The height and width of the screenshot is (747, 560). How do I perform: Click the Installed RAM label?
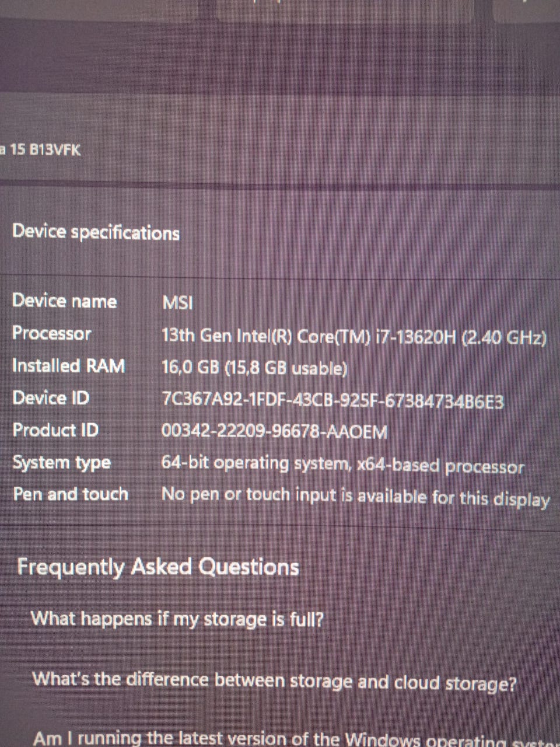point(69,366)
